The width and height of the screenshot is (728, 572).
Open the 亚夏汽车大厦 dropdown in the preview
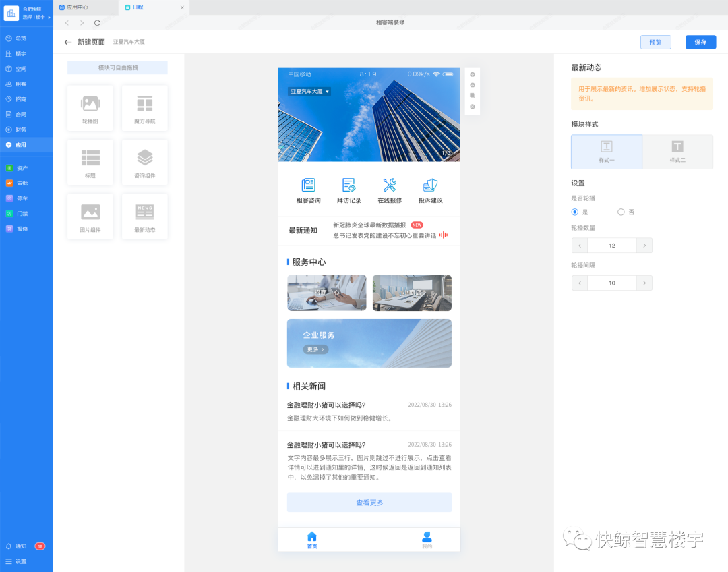[x=309, y=92]
